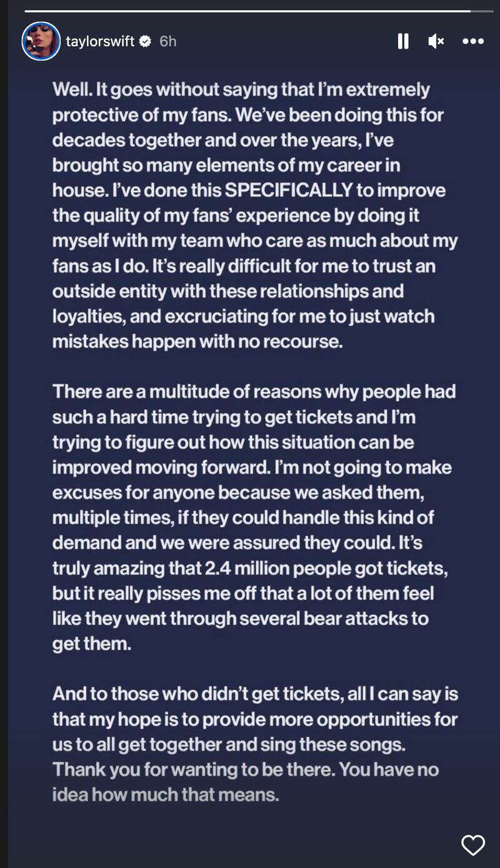
Task: Open the three-dot more options menu
Action: [472, 41]
